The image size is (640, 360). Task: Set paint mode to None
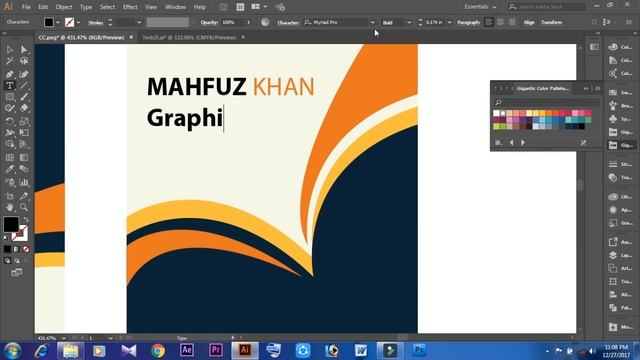pos(26,249)
